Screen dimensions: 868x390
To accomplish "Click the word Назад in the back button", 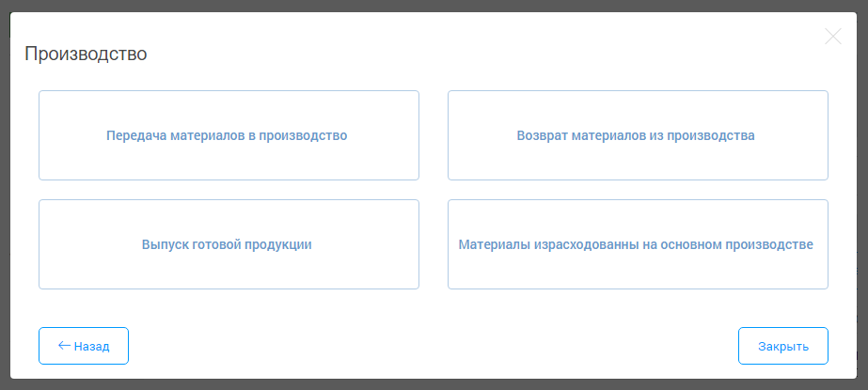I will [x=92, y=347].
